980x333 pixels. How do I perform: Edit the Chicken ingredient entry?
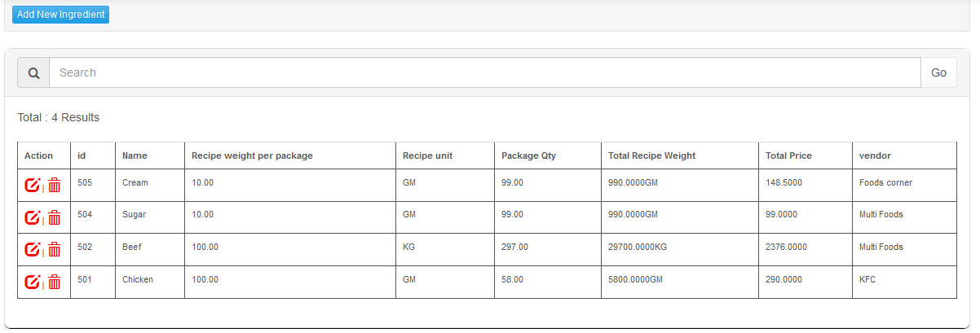point(32,282)
